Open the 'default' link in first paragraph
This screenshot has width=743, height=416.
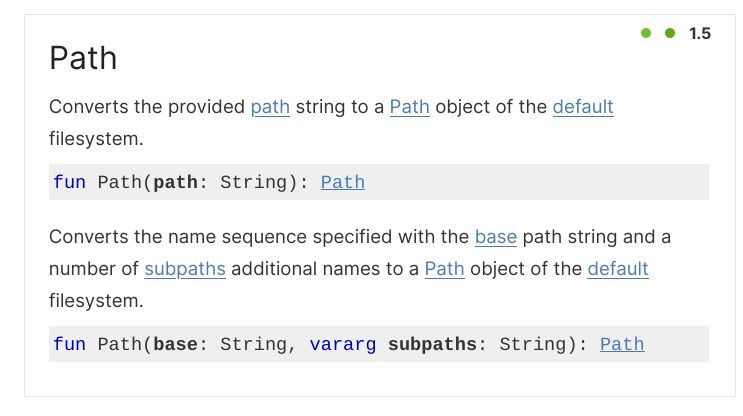tap(583, 106)
